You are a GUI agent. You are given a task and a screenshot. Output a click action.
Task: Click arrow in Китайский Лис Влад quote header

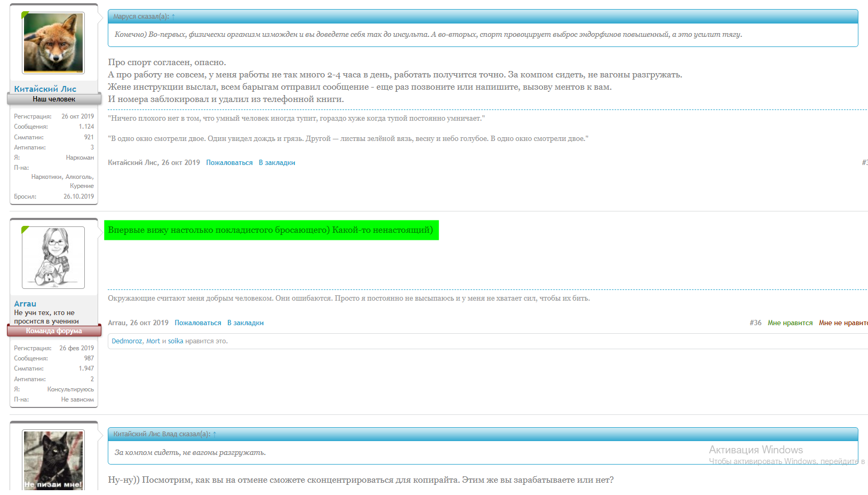(x=214, y=434)
